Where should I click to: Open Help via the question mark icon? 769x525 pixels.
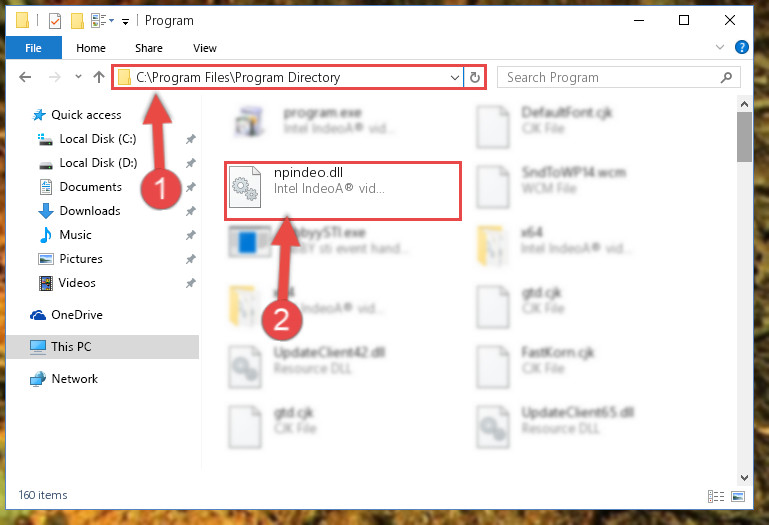pyautogui.click(x=742, y=47)
